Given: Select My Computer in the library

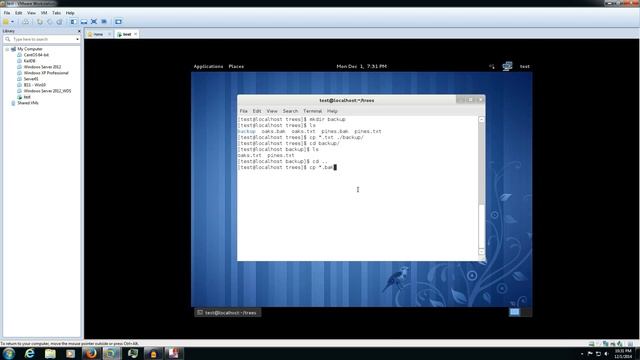Looking at the screenshot, I should (29, 49).
